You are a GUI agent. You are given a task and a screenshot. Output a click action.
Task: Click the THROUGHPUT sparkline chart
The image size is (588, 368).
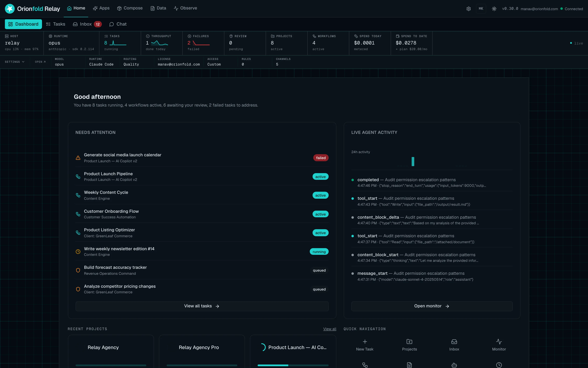[159, 43]
